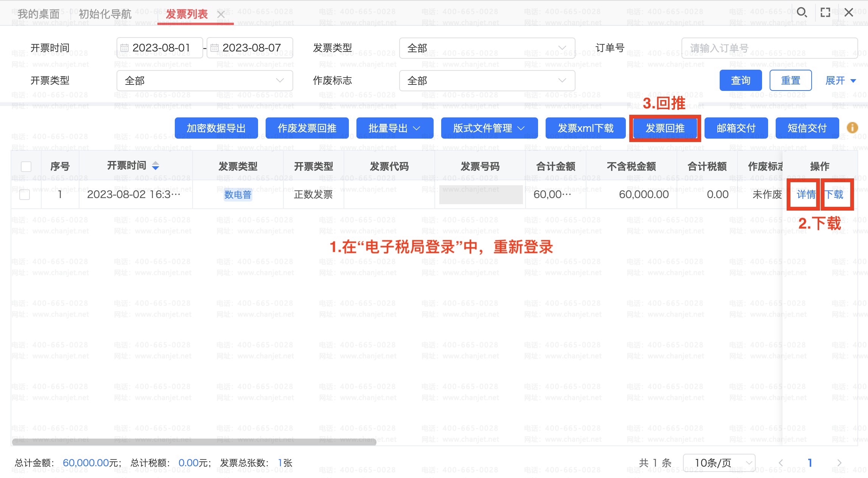The image size is (868, 478).
Task: Click the 发票回推 button
Action: click(x=665, y=128)
